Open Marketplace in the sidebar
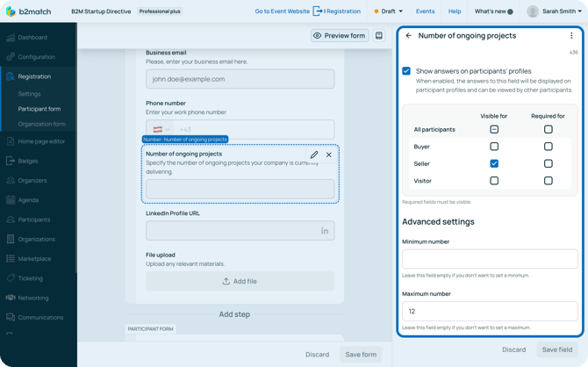 (34, 259)
